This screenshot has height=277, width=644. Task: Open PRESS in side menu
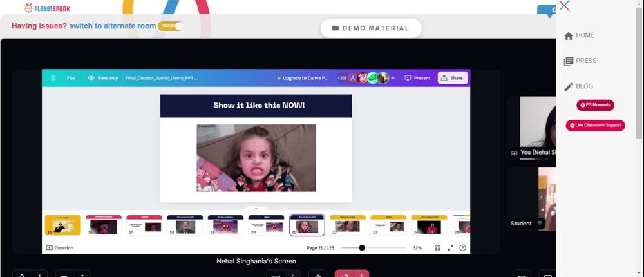tap(580, 61)
